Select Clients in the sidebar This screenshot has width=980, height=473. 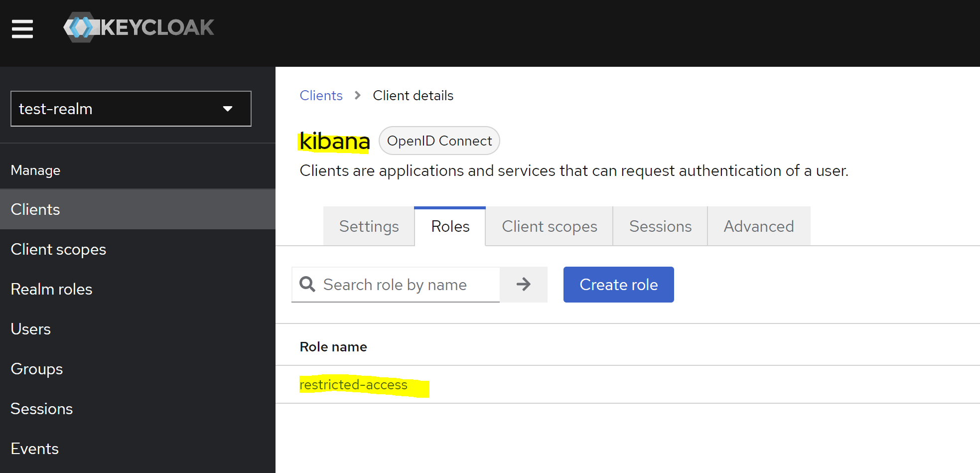[x=35, y=209]
